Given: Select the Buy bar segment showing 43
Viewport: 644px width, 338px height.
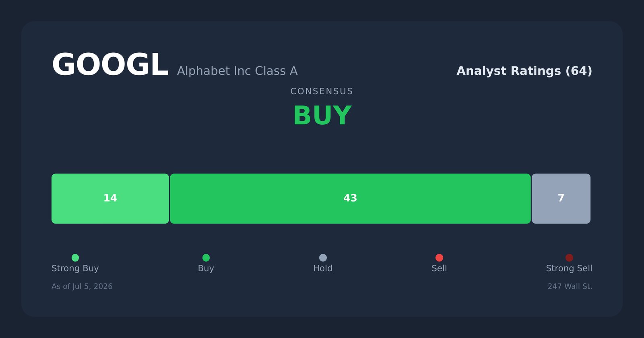Looking at the screenshot, I should (350, 199).
